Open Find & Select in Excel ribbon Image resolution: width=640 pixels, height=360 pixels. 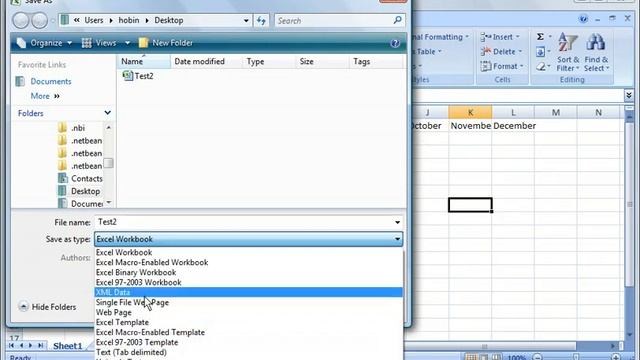(x=596, y=52)
